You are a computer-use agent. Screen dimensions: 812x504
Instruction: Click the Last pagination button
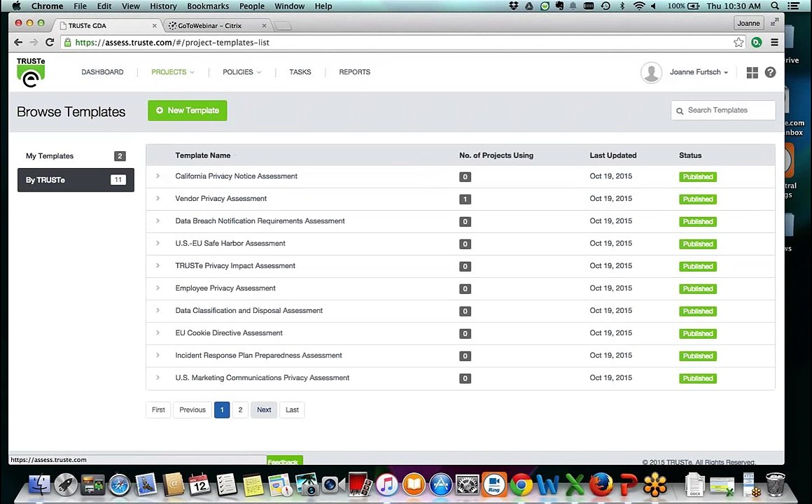click(292, 409)
